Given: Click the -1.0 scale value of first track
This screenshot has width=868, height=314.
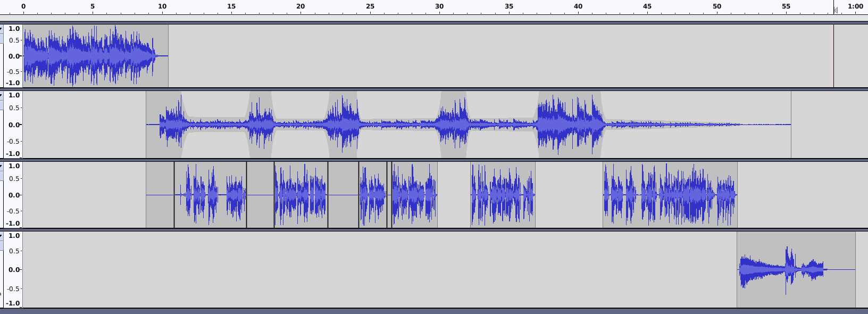Looking at the screenshot, I should click(13, 83).
